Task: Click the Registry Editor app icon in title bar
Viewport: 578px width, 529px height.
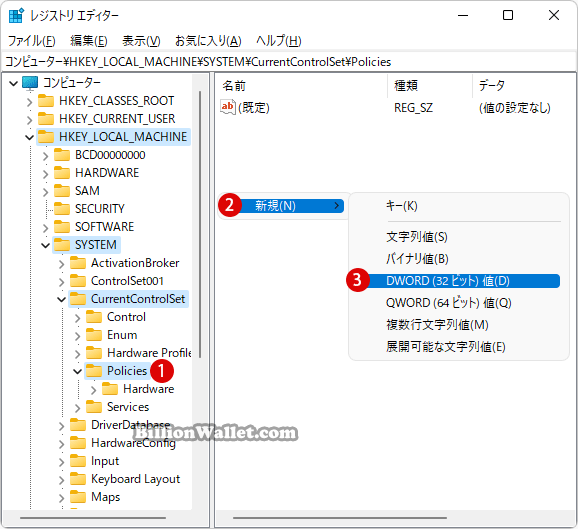Action: (x=16, y=15)
